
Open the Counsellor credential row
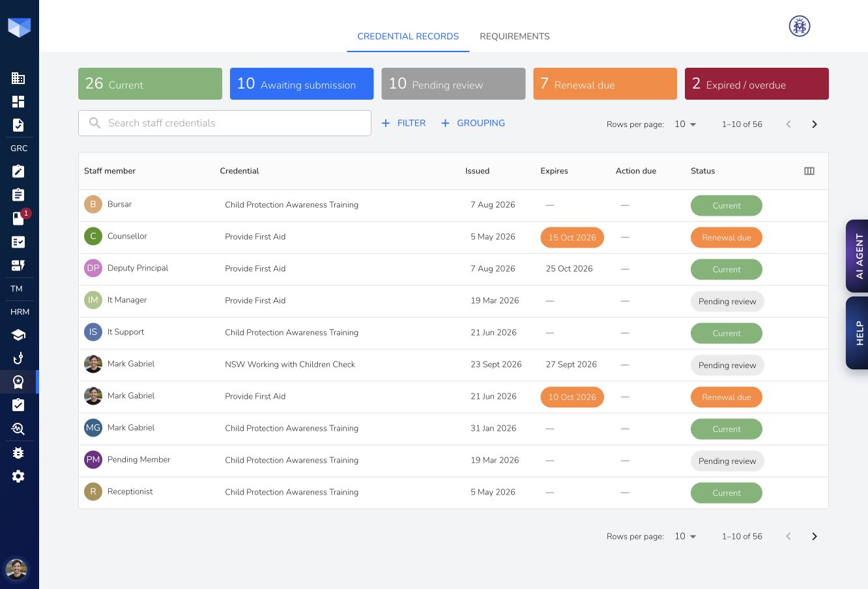(454, 237)
